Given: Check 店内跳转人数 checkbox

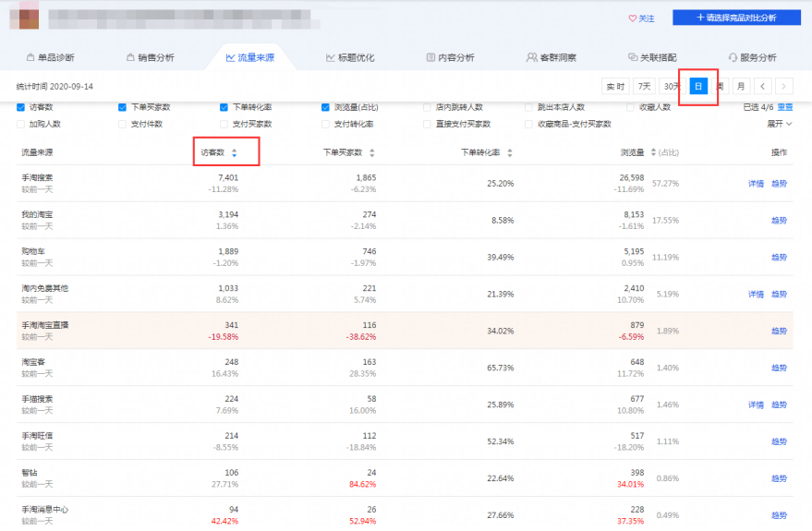Looking at the screenshot, I should coord(427,107).
